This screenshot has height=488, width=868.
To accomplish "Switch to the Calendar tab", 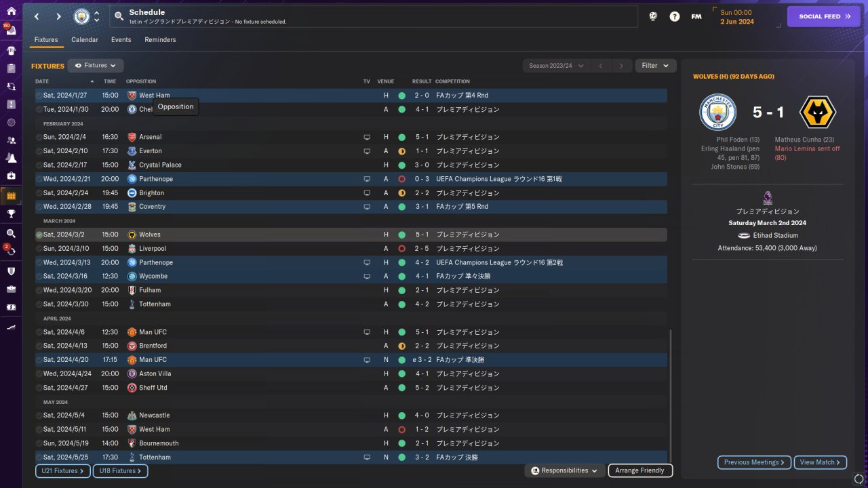I will click(85, 40).
